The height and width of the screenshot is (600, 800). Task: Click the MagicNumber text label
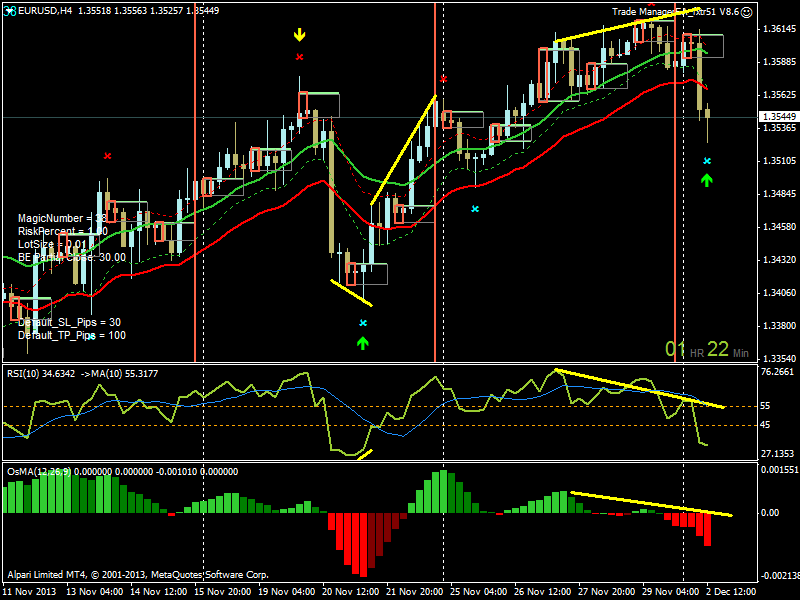pos(62,218)
